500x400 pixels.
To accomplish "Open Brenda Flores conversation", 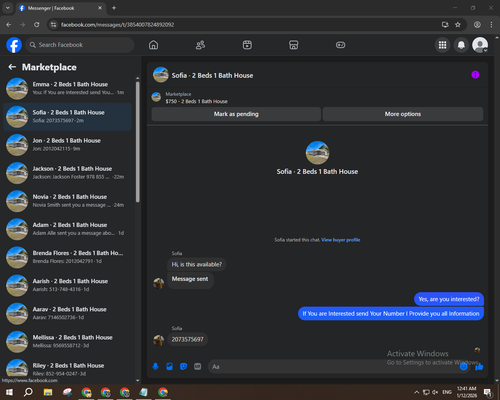I will point(68,257).
